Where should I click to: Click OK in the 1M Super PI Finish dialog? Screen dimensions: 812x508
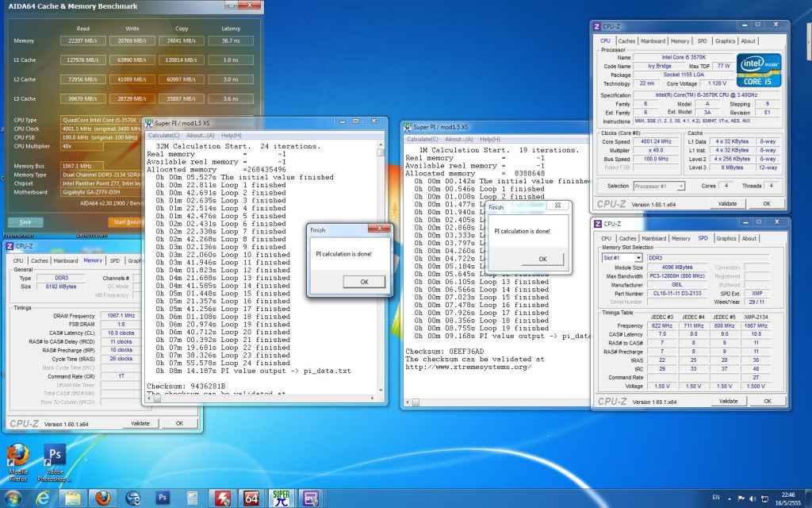coord(542,259)
